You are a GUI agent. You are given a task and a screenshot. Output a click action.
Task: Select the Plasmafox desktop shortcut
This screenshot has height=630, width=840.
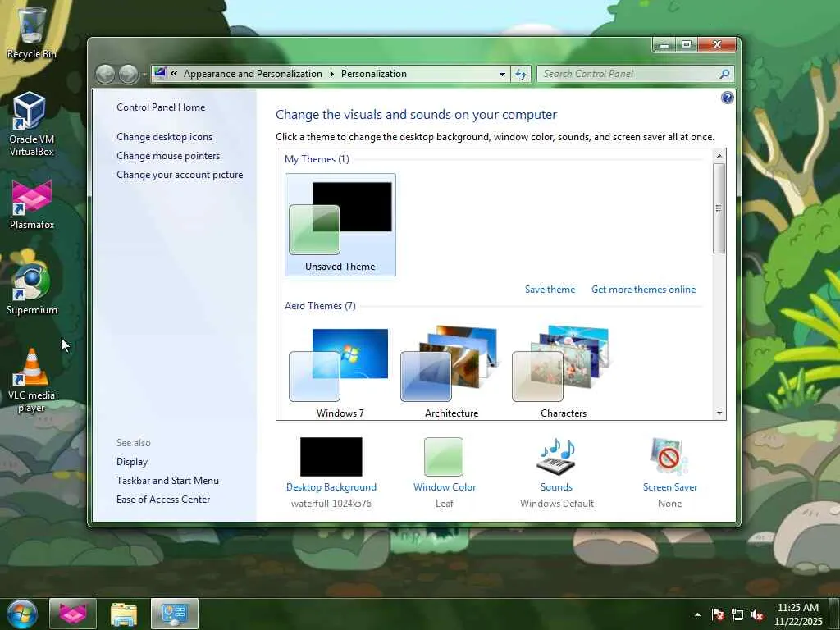pyautogui.click(x=32, y=204)
